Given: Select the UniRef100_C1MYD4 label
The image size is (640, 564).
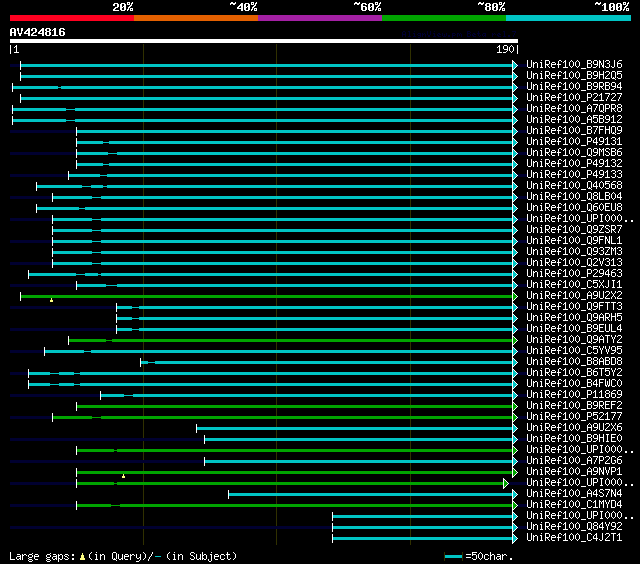Looking at the screenshot, I should tap(574, 505).
